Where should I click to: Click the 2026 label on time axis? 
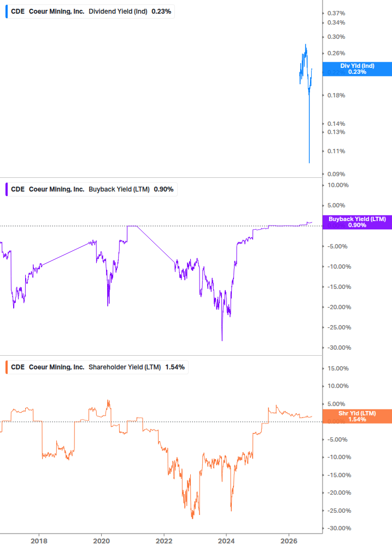[289, 541]
